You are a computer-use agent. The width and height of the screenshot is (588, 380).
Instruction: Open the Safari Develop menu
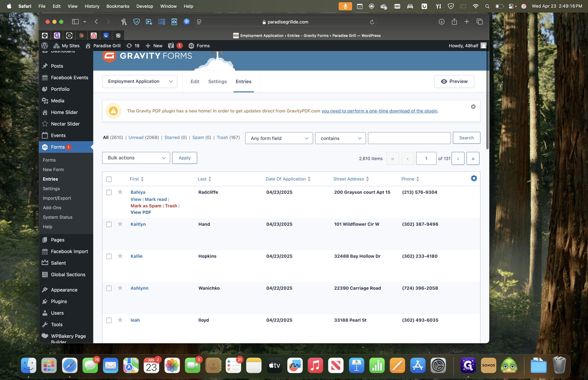145,6
